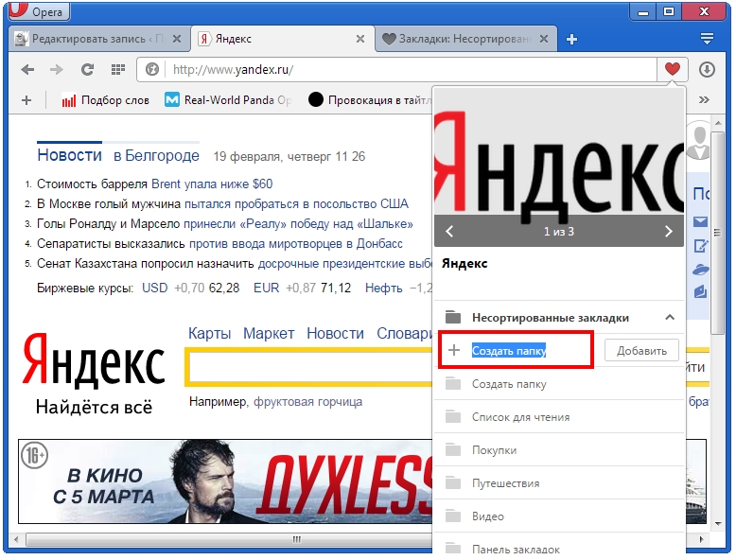Select the Создать папку folder row

558,384
